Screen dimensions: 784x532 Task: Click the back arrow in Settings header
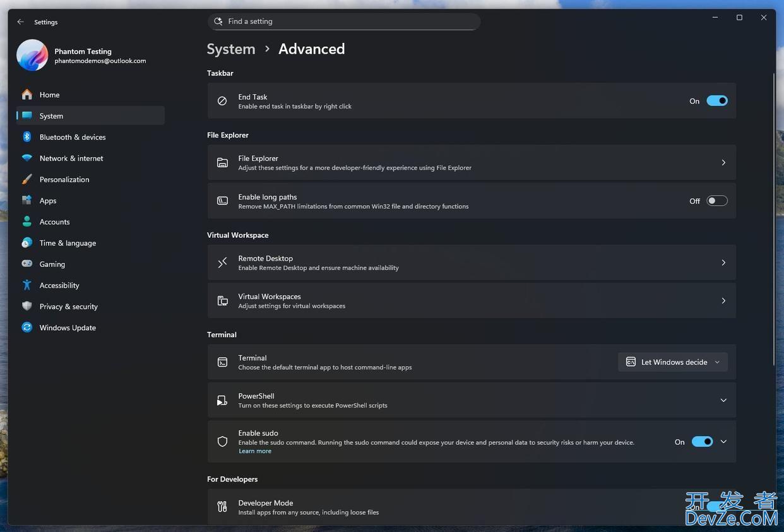21,21
